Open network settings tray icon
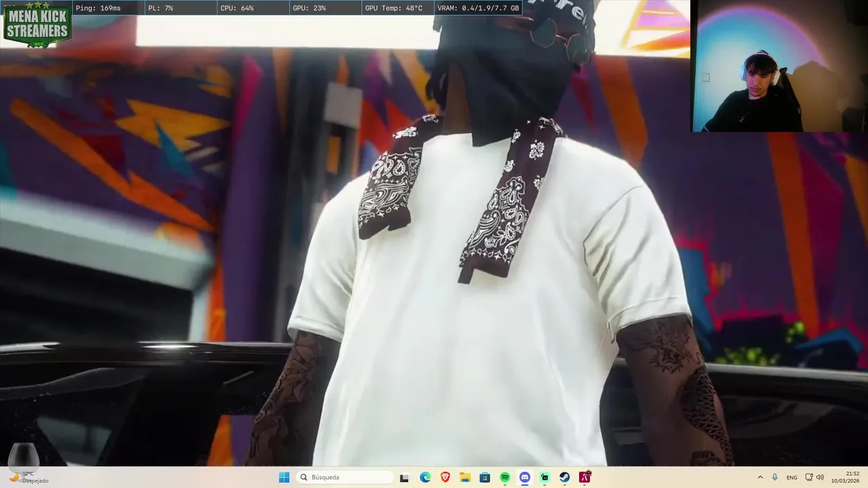Image resolution: width=868 pixels, height=488 pixels. [x=809, y=477]
